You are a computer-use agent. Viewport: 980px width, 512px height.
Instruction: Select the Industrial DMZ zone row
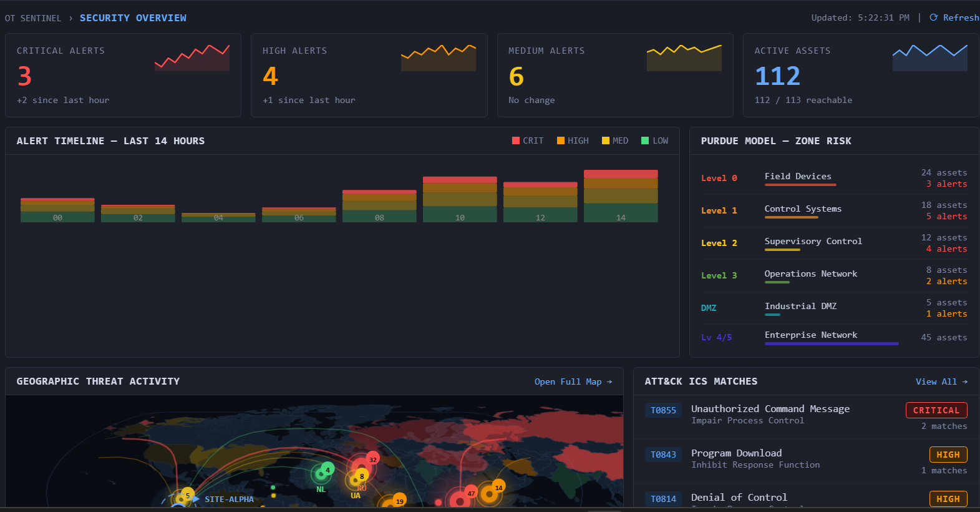834,308
